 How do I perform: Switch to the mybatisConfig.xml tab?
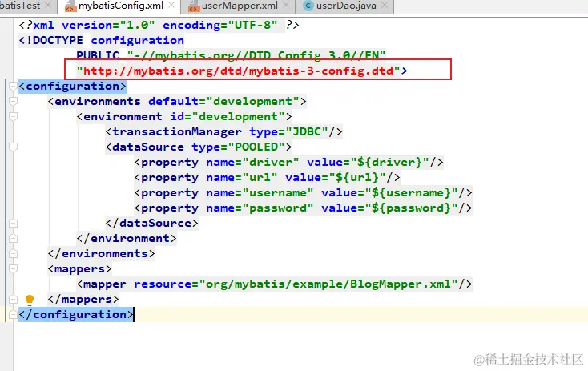point(120,6)
